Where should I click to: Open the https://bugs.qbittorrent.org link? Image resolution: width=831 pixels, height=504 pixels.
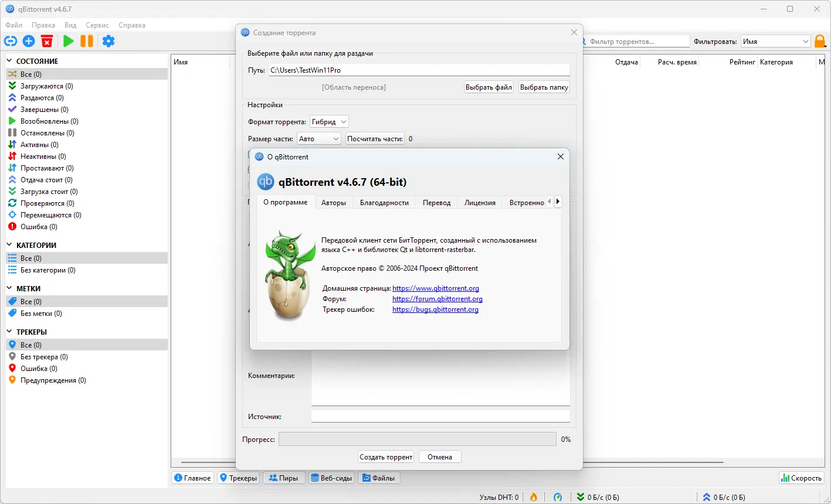[x=435, y=309]
